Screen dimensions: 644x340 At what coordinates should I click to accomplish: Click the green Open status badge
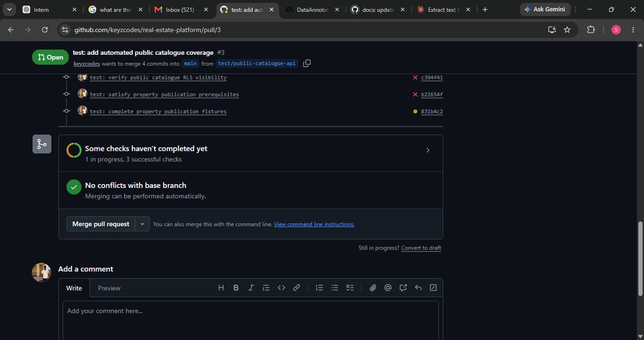pyautogui.click(x=50, y=57)
